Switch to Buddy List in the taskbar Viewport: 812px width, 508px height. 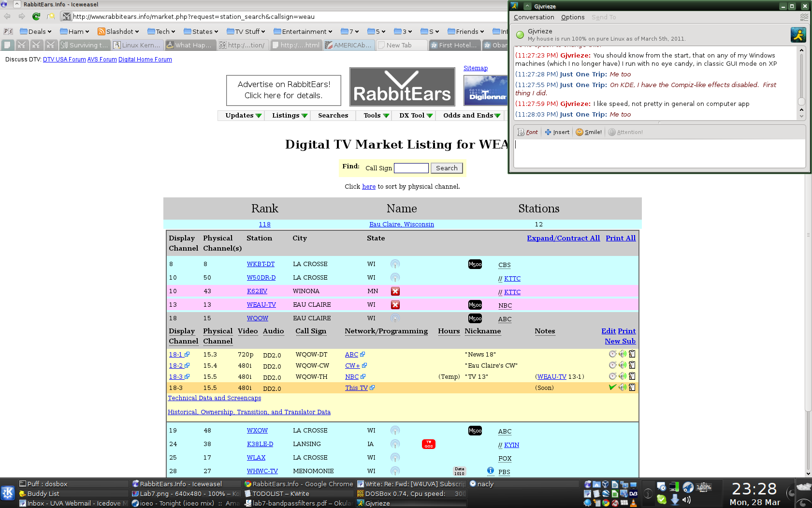point(73,493)
